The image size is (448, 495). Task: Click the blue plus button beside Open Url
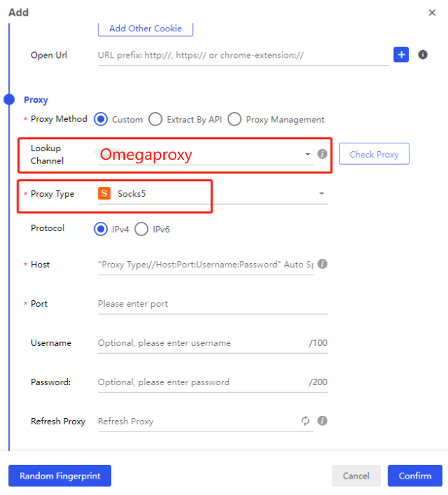pyautogui.click(x=401, y=55)
